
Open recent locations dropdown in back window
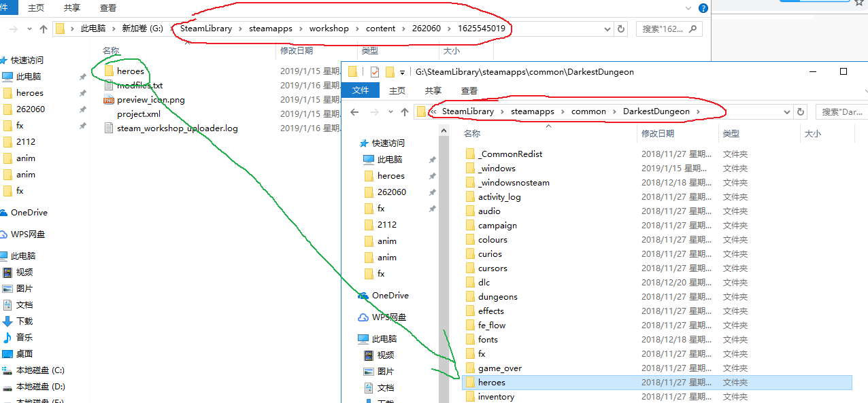[29, 29]
